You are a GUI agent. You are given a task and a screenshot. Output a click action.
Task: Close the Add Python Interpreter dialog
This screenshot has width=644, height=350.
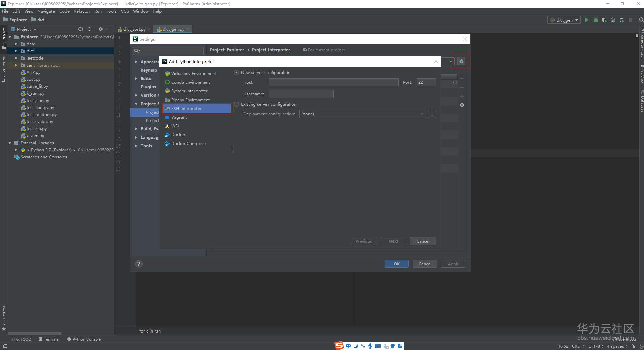(436, 61)
